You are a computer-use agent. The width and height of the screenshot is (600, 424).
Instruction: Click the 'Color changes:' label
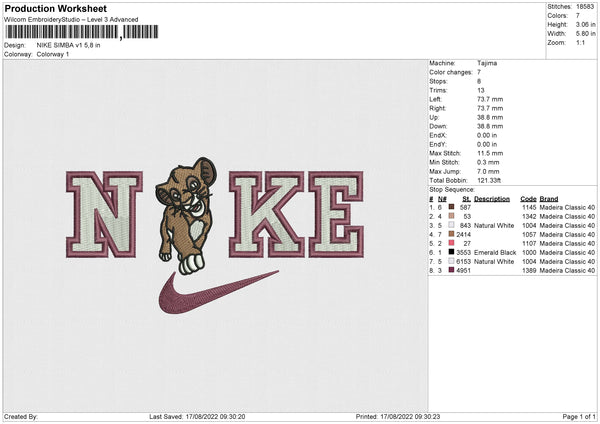451,72
